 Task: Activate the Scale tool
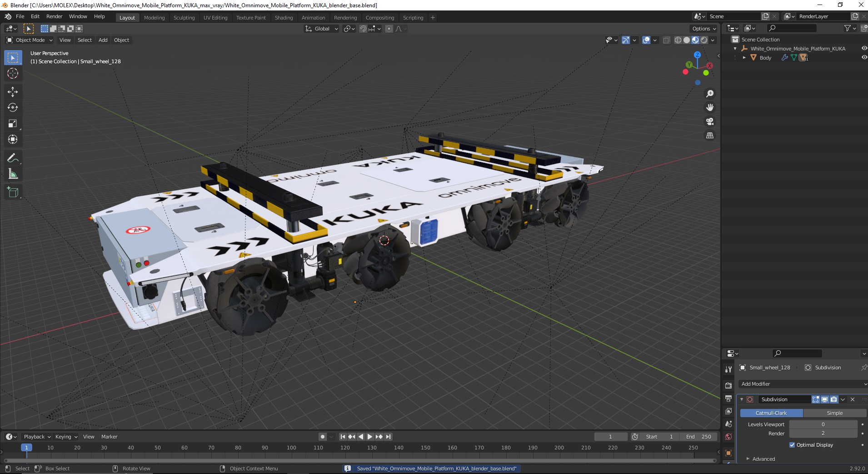[13, 124]
